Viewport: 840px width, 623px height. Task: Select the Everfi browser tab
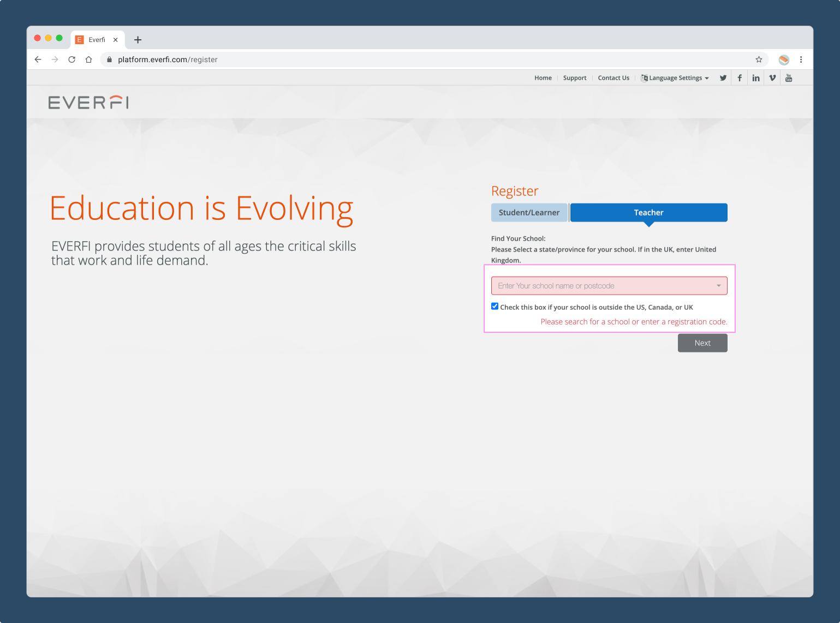pos(97,40)
